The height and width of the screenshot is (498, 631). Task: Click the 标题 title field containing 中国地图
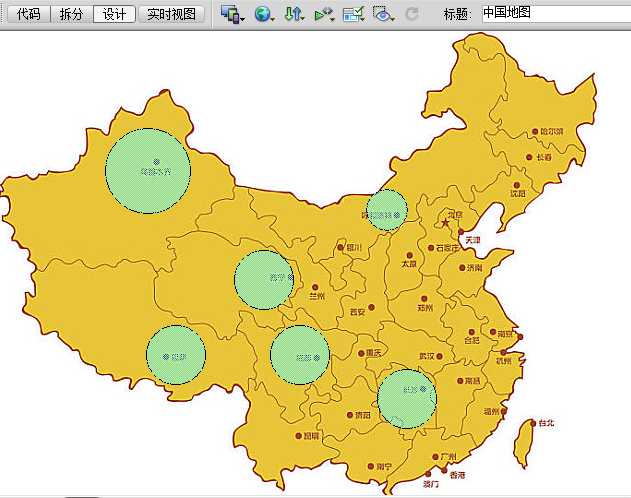click(x=557, y=13)
